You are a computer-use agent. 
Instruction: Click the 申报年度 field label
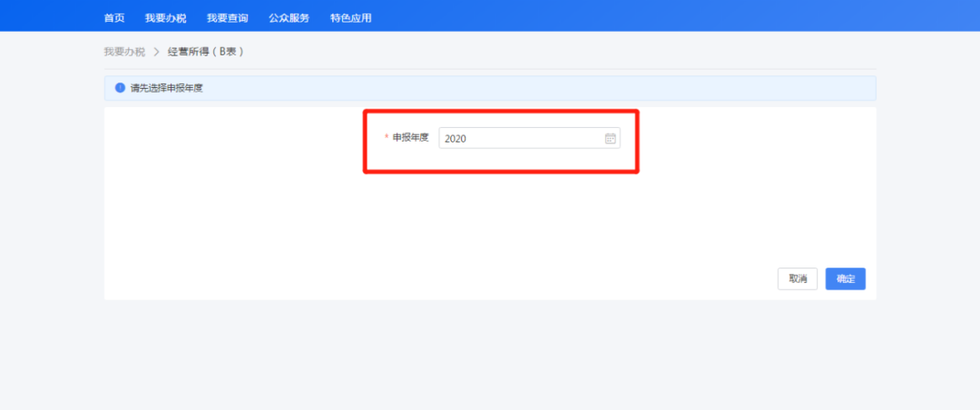[x=411, y=138]
